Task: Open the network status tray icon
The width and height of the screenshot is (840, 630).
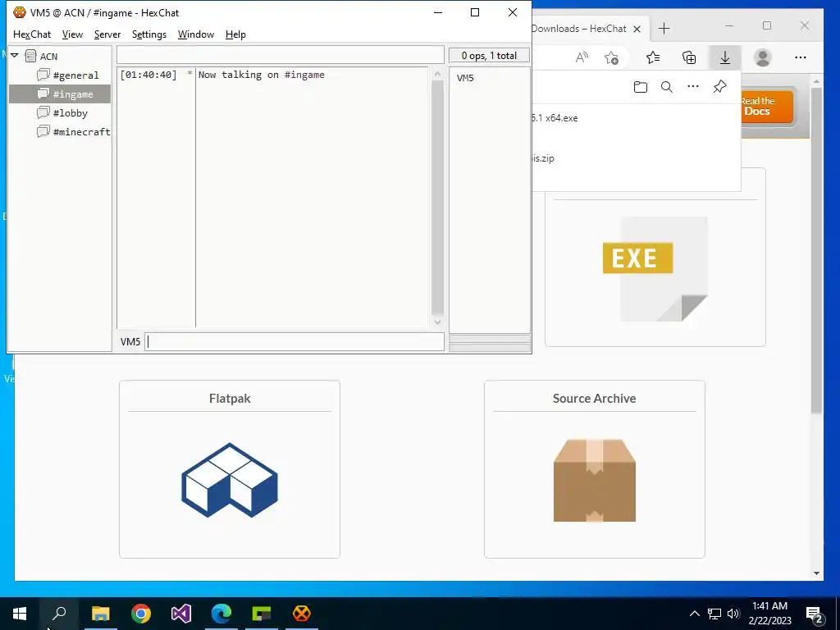Action: click(714, 614)
